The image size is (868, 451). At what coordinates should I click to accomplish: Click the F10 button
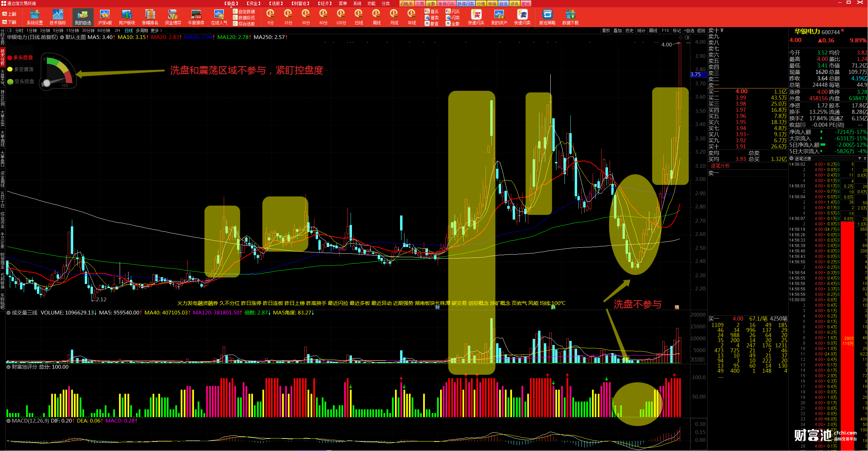pos(665,30)
